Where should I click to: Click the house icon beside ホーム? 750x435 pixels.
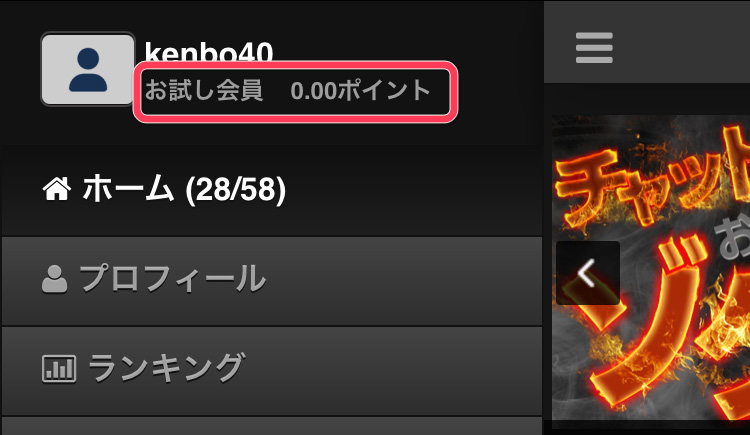[57, 189]
